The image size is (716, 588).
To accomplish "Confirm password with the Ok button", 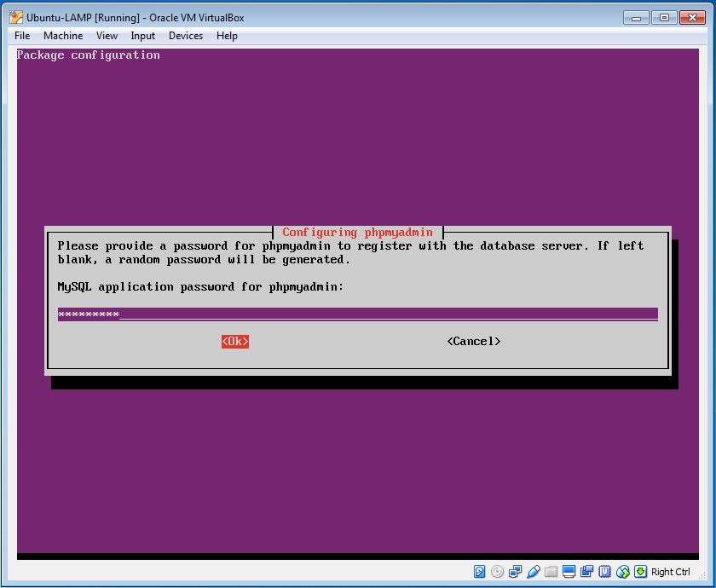I will (x=235, y=342).
